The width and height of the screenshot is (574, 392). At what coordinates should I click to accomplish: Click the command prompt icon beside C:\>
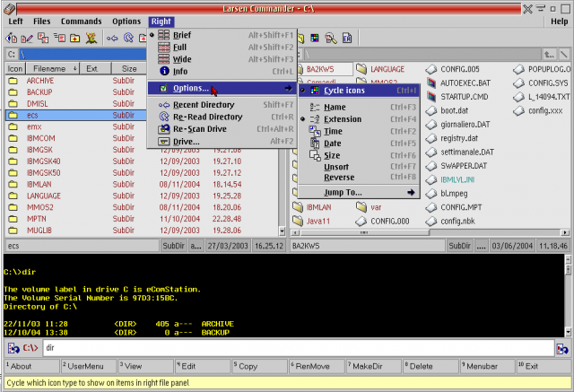13,348
